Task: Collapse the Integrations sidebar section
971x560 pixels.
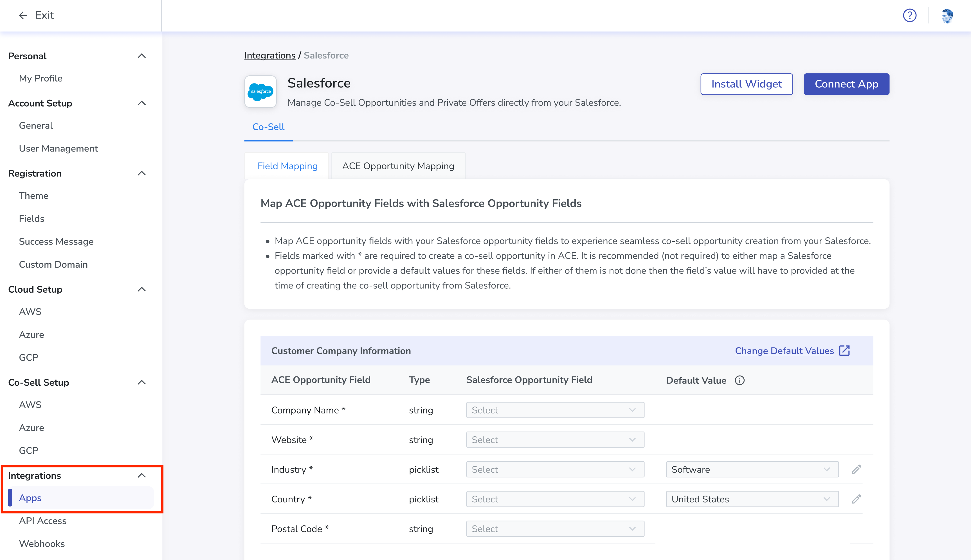Action: coord(141,475)
